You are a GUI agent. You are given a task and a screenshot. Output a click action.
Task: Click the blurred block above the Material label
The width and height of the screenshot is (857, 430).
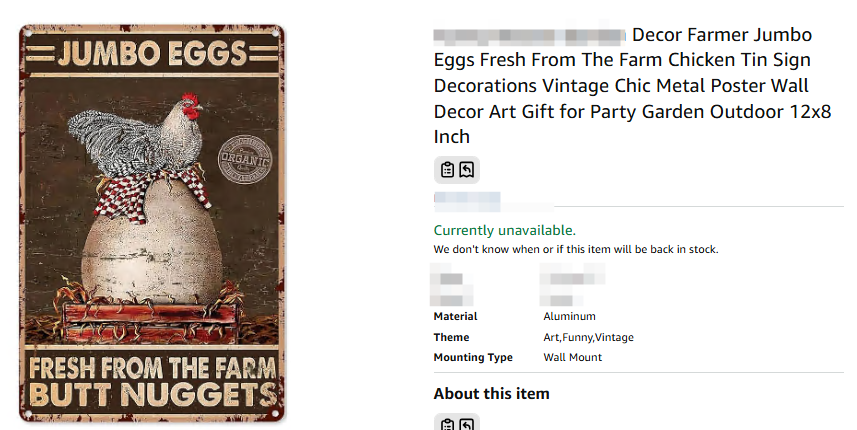[450, 285]
